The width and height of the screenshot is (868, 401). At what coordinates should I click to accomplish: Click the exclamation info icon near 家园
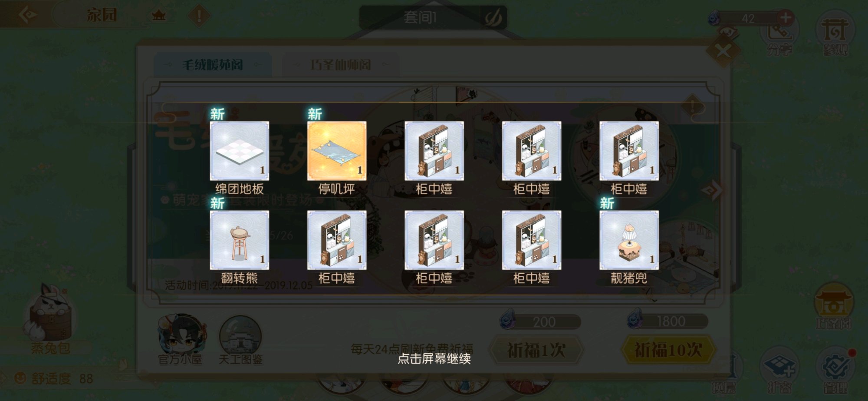[199, 16]
